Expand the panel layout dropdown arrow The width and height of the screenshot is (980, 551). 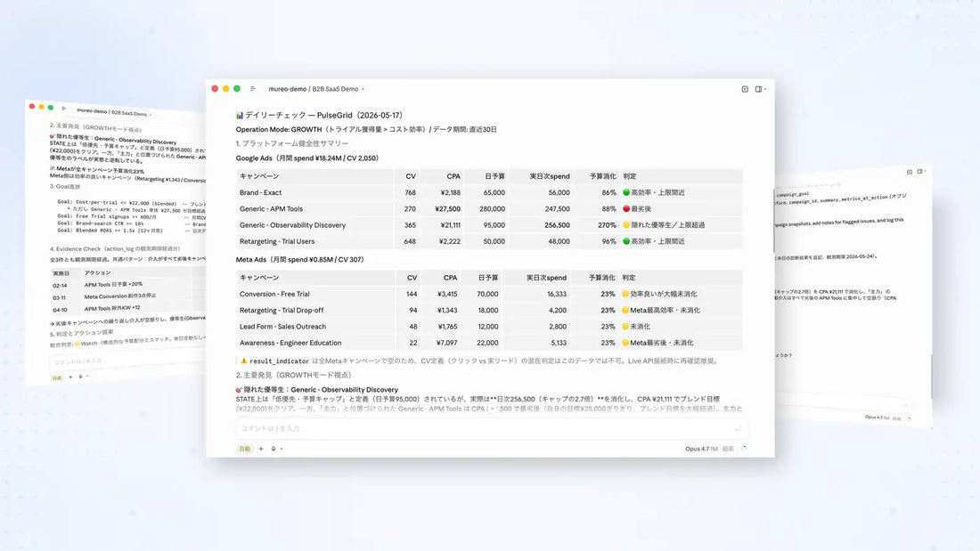[765, 89]
